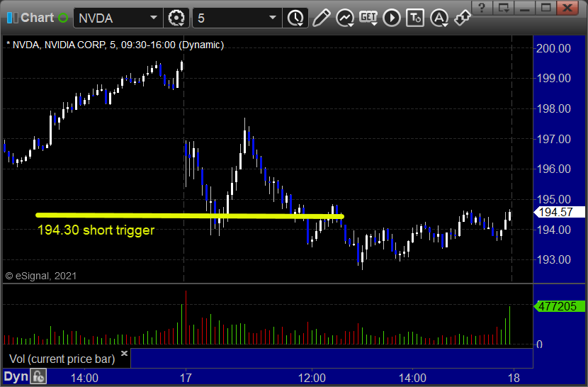Click the first 14:00 time axis label
This screenshot has width=588, height=387.
point(84,378)
